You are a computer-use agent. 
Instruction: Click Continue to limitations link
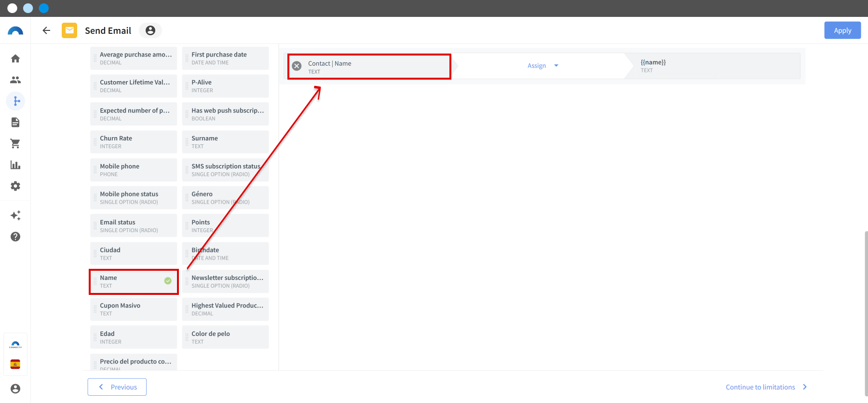click(x=766, y=387)
